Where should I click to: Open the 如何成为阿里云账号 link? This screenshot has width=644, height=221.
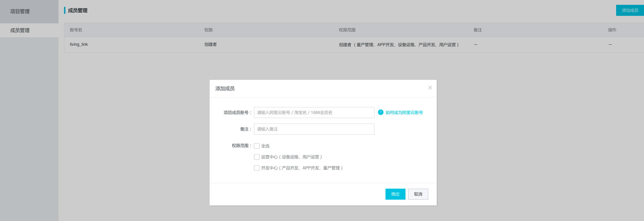404,113
